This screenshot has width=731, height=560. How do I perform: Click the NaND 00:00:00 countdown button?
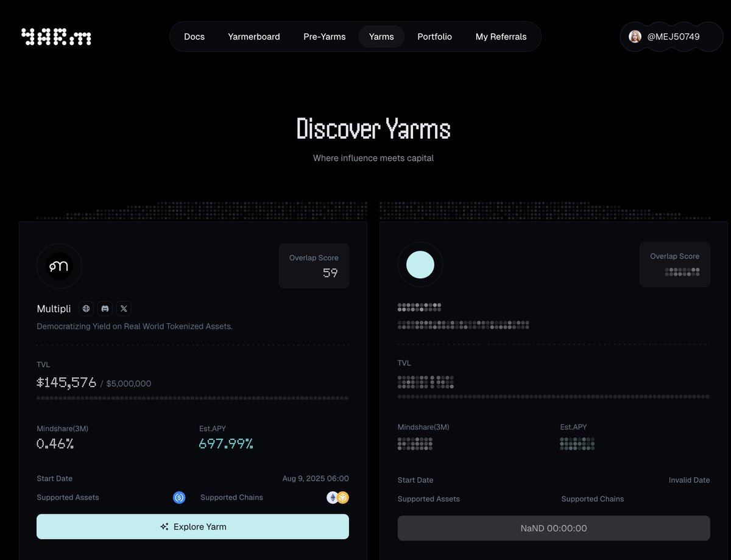tap(554, 528)
